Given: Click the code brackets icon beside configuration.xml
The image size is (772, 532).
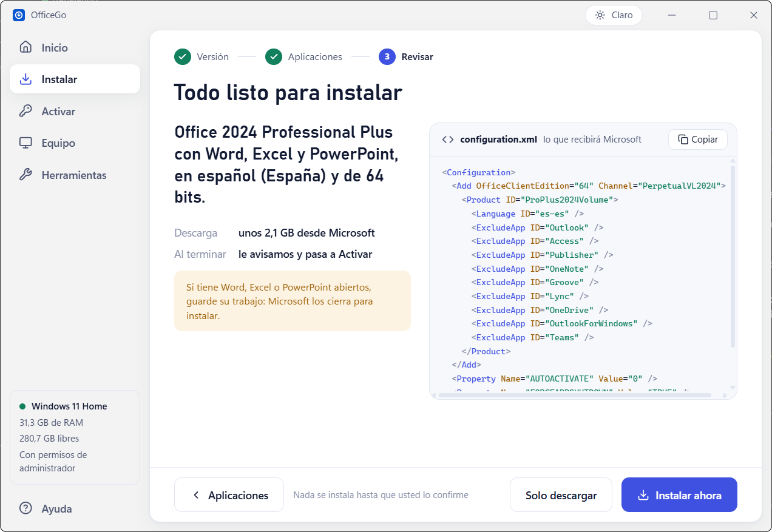Looking at the screenshot, I should click(448, 140).
